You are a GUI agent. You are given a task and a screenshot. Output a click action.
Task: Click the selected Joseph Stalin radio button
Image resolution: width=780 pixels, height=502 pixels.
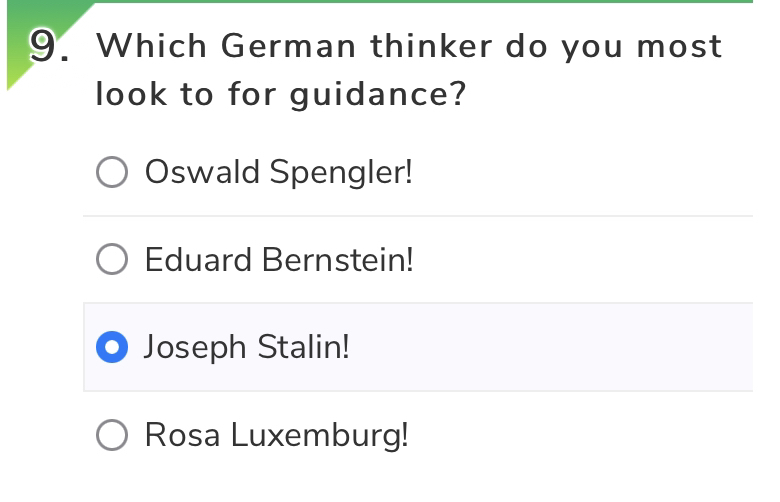coord(112,348)
